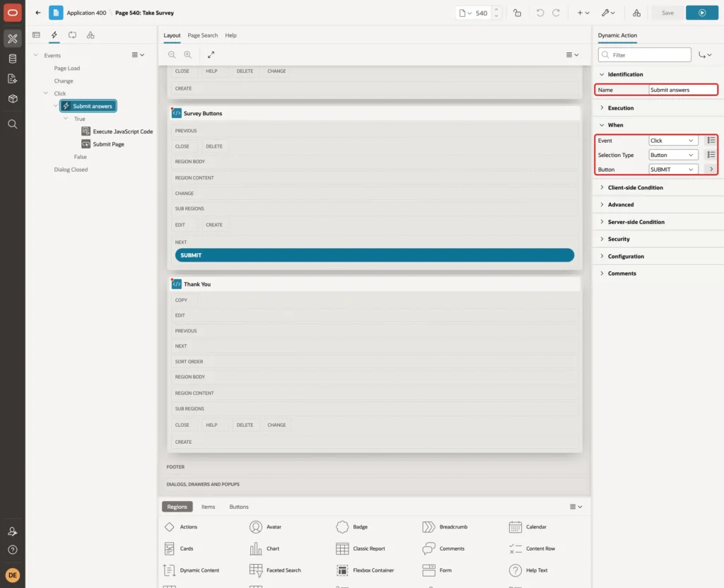Image resolution: width=724 pixels, height=588 pixels.
Task: Open App Builder from the sidebar
Action: pyautogui.click(x=13, y=39)
